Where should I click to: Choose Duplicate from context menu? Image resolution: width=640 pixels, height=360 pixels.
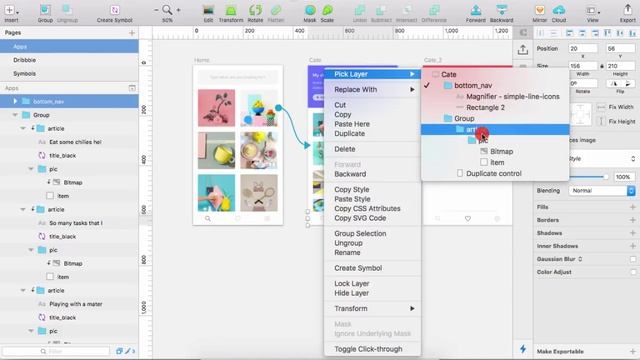[349, 133]
